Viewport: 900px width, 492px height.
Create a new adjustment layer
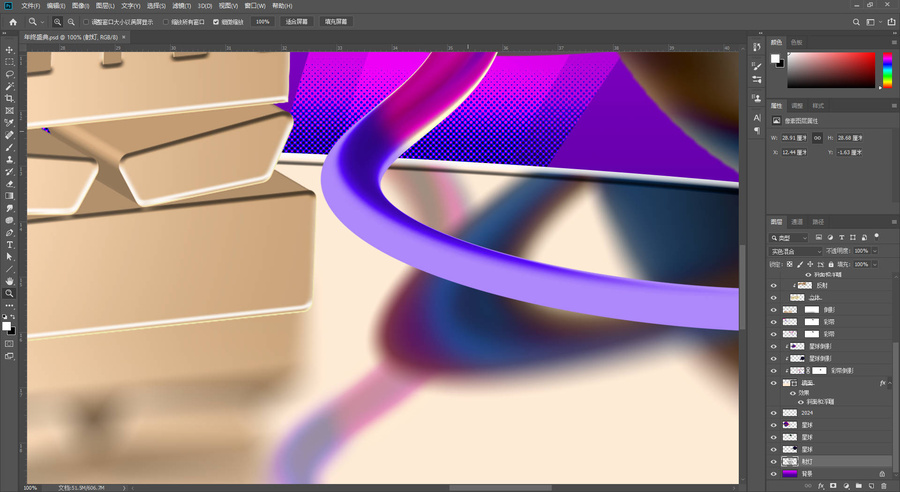[846, 486]
